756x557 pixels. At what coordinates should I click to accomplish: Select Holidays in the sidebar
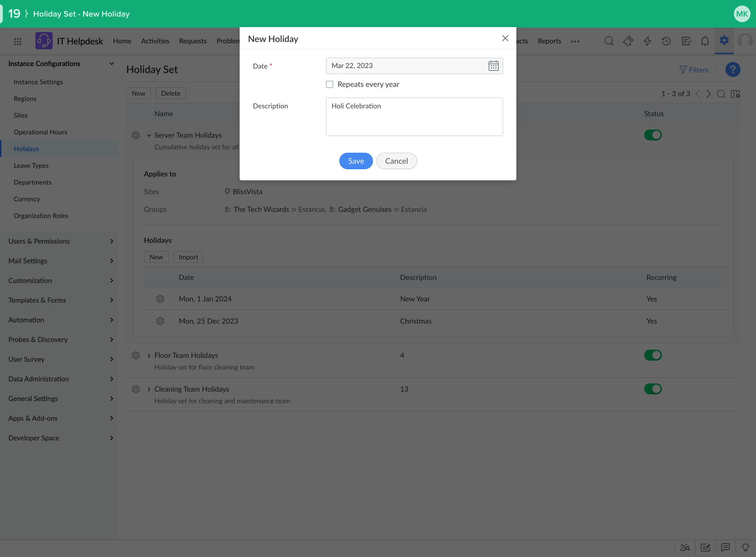pos(60,149)
